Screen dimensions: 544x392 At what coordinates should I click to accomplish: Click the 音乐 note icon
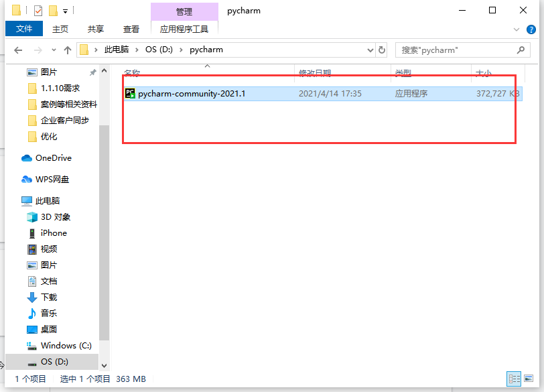pos(32,313)
